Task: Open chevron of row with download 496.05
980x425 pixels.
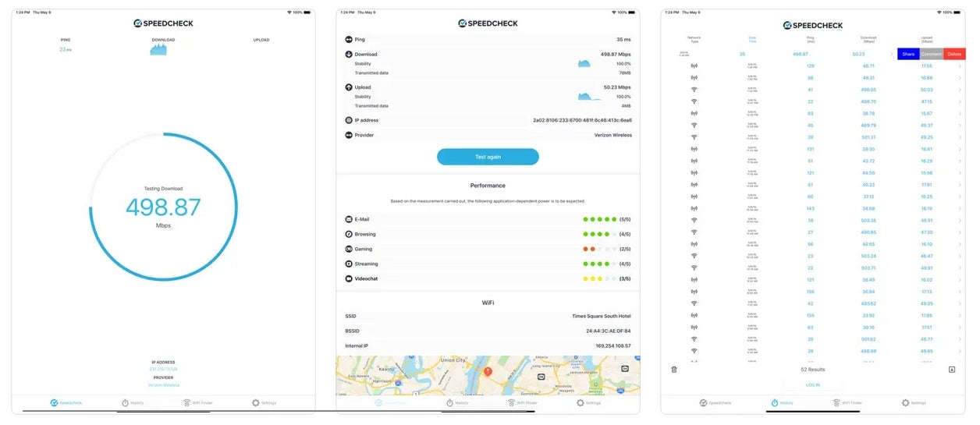Action: pyautogui.click(x=960, y=90)
